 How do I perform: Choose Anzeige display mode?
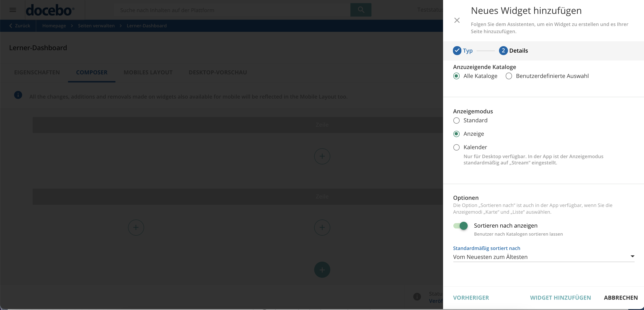pyautogui.click(x=456, y=134)
